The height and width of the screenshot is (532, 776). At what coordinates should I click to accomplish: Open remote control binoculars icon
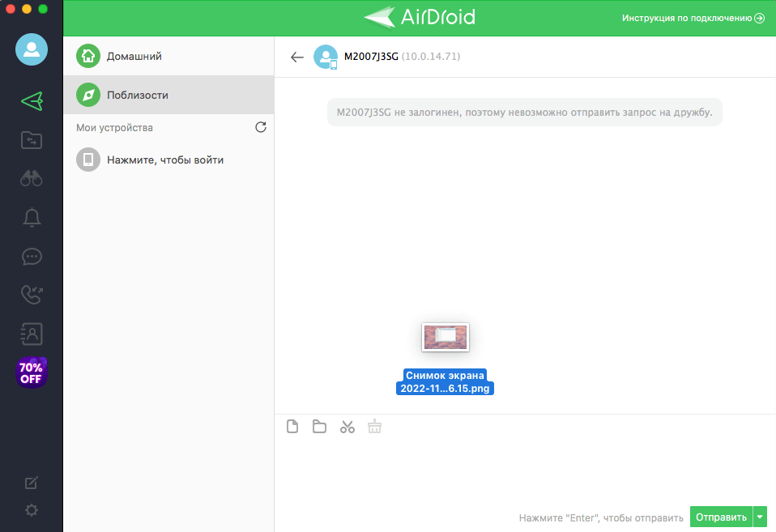[32, 179]
